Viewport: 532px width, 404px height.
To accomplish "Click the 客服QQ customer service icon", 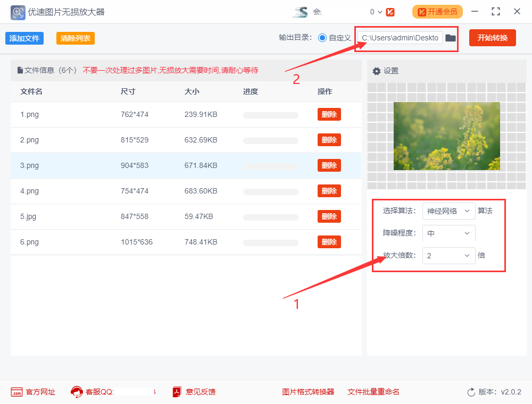I will pos(77,392).
